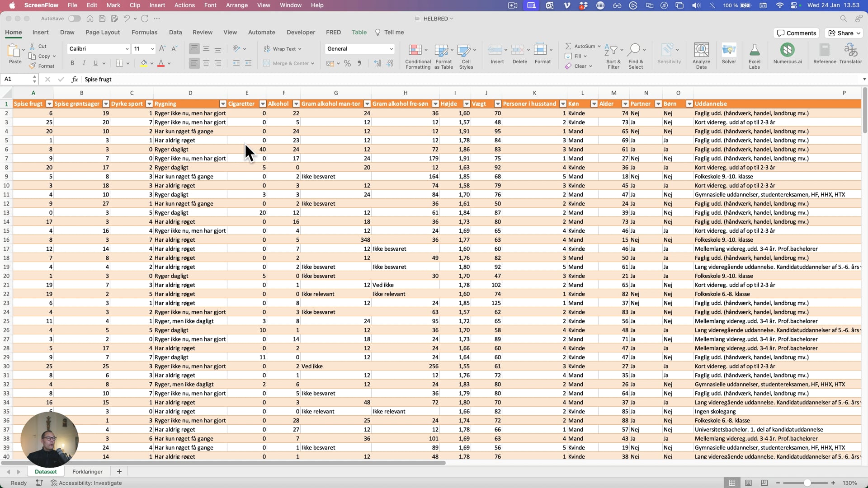Click the Delete cells icon
The width and height of the screenshot is (868, 488).
[x=518, y=50]
